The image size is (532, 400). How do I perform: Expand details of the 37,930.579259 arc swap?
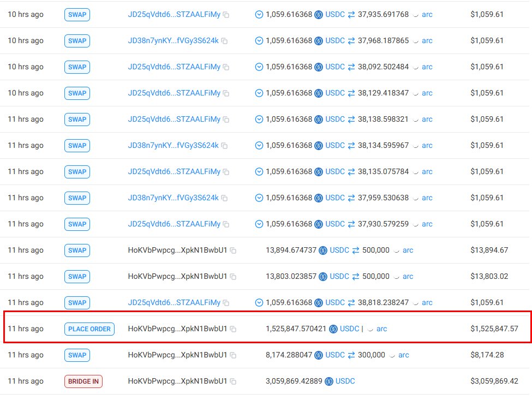click(x=259, y=224)
